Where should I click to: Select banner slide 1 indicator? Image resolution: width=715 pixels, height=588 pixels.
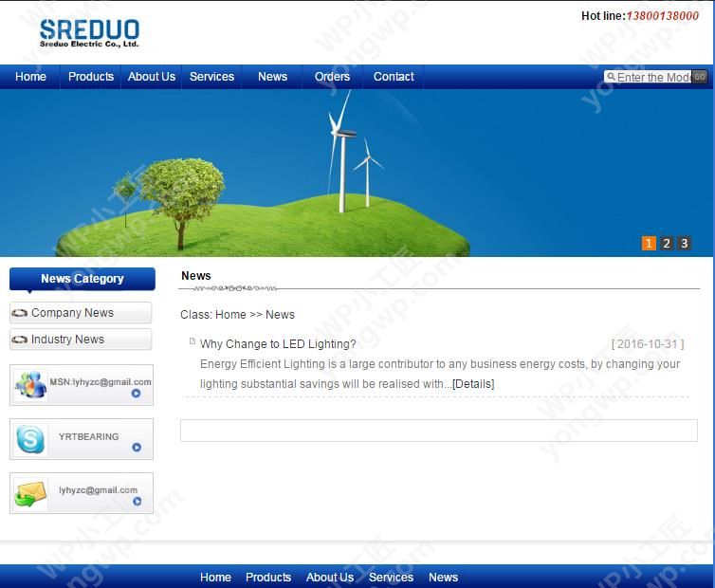[x=649, y=244]
